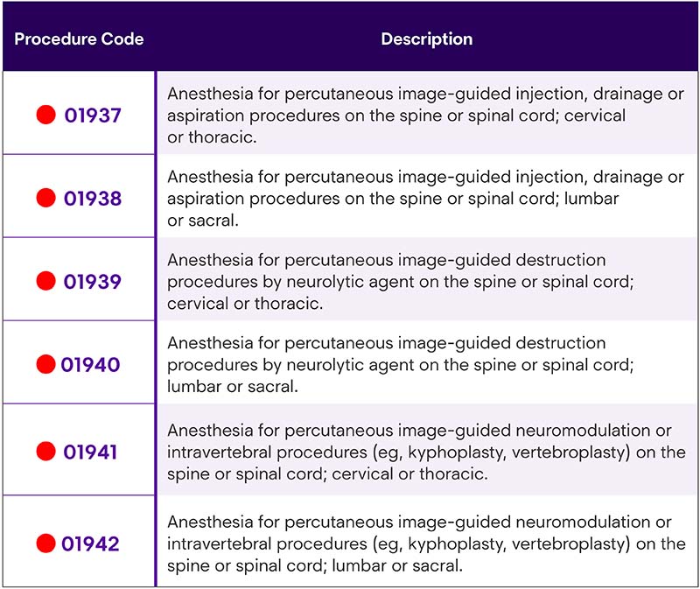
Task: Click procedure code 01937
Action: pos(93,116)
